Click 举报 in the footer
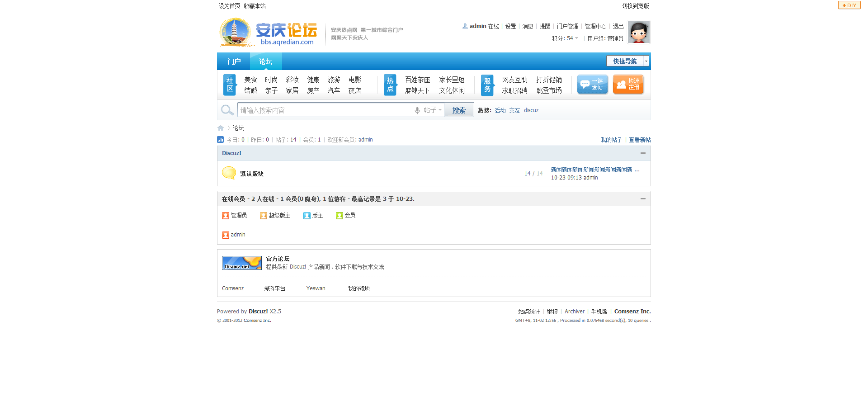 pyautogui.click(x=552, y=312)
